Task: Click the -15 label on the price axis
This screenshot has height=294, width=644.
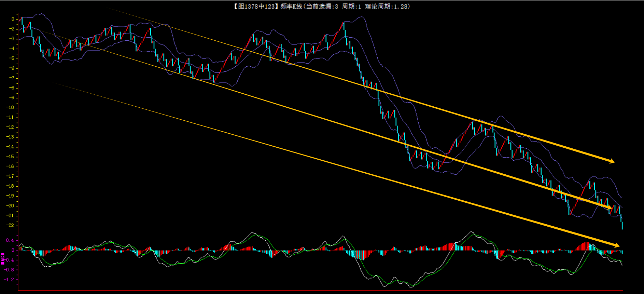Action: click(10, 157)
